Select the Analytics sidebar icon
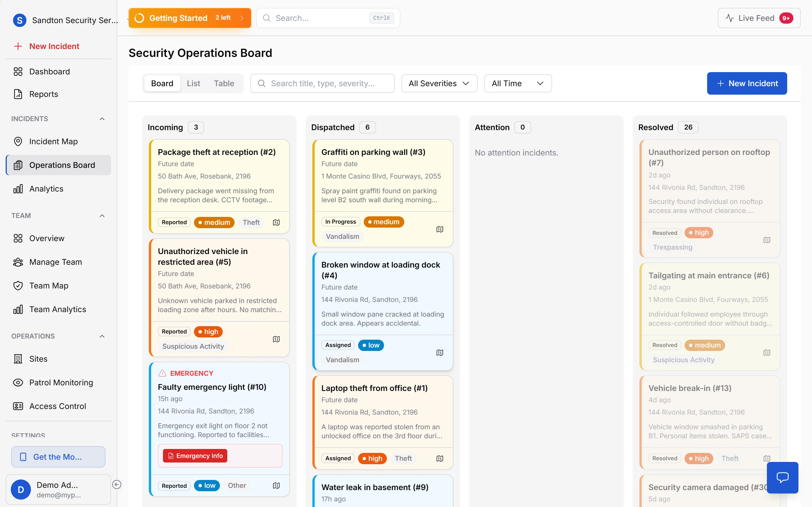812x507 pixels. 18,188
